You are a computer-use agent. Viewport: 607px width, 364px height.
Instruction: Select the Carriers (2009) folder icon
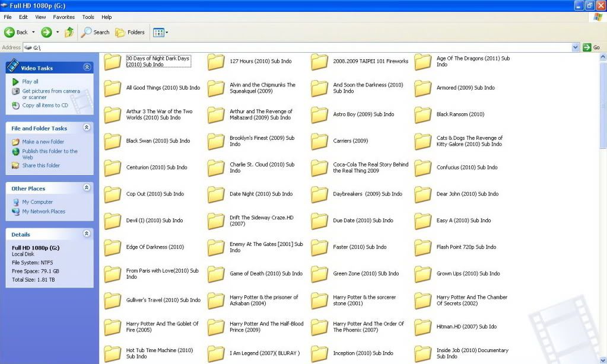point(319,141)
